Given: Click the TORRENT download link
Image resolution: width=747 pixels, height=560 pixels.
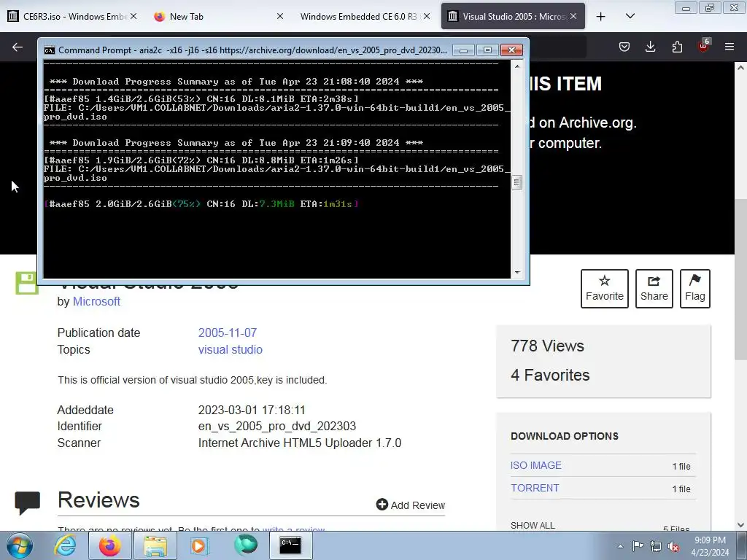Looking at the screenshot, I should [535, 488].
